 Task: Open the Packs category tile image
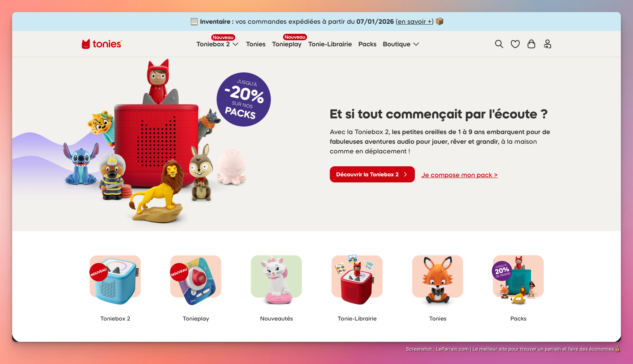click(518, 280)
